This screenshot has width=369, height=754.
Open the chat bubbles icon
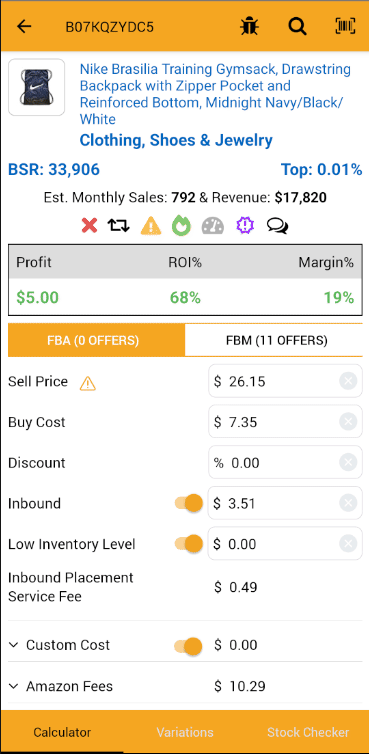click(278, 226)
